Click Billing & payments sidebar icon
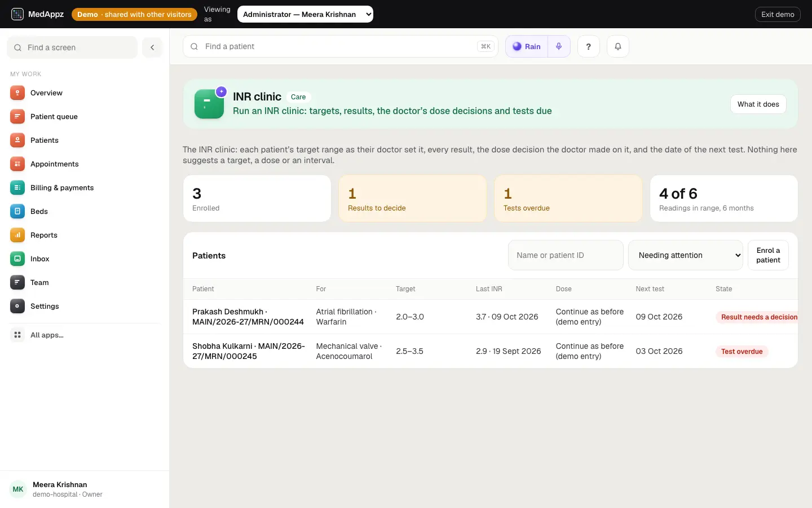Viewport: 812px width, 508px height. click(17, 188)
